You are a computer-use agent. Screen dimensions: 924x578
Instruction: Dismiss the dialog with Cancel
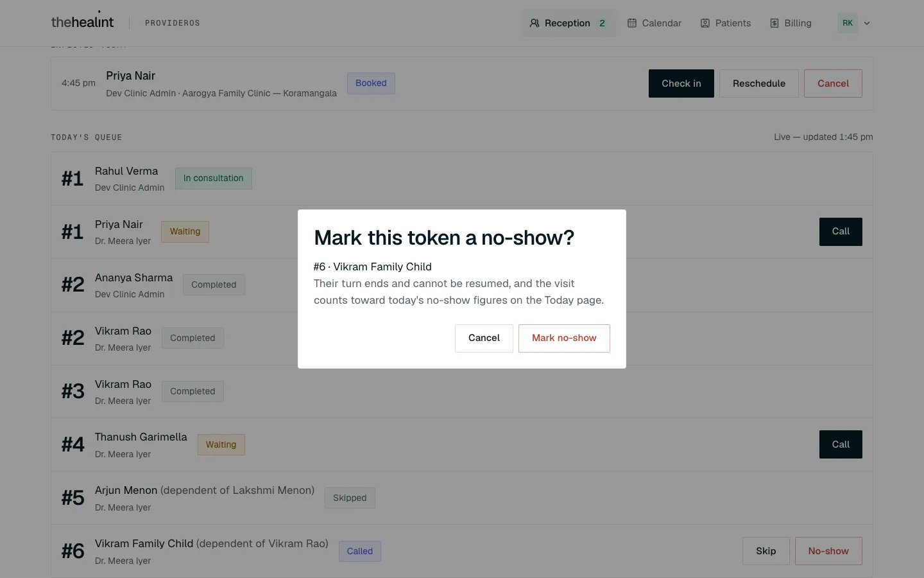point(484,338)
